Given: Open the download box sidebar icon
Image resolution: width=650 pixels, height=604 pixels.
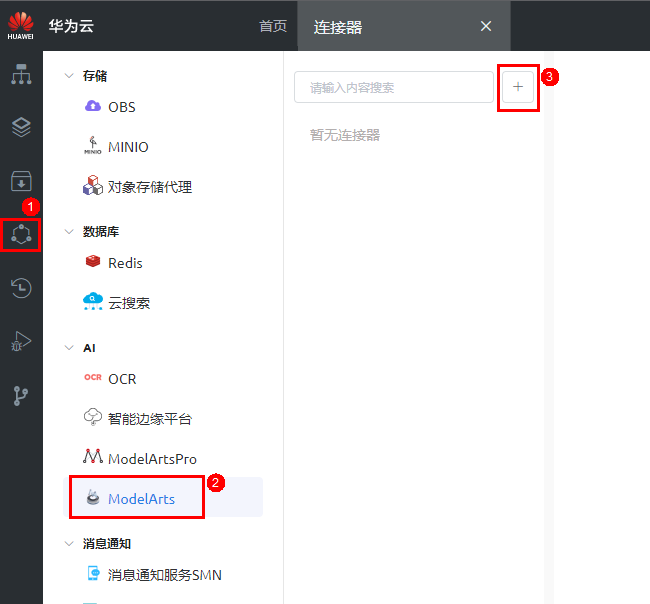Looking at the screenshot, I should 21,181.
